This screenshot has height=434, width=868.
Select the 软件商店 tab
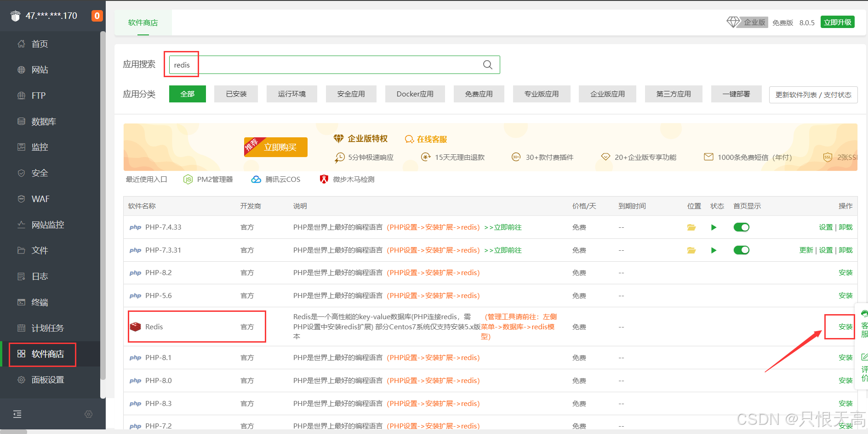tap(143, 23)
